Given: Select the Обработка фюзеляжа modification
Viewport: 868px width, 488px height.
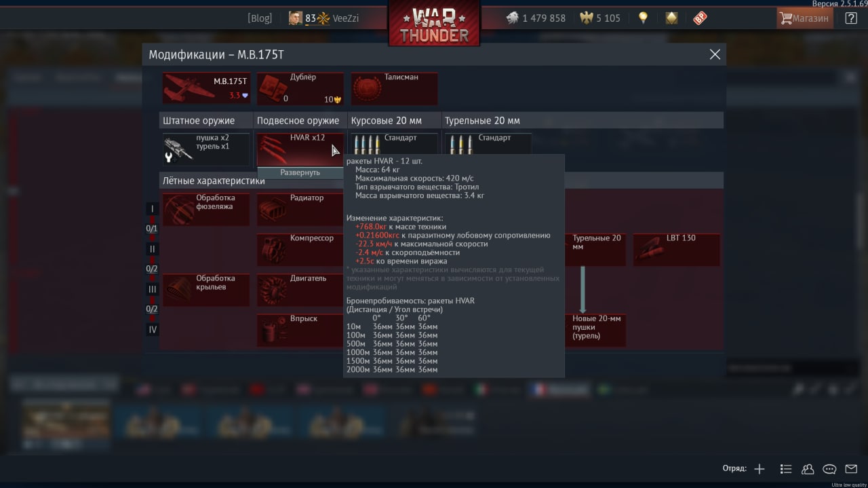Looking at the screenshot, I should tap(206, 209).
